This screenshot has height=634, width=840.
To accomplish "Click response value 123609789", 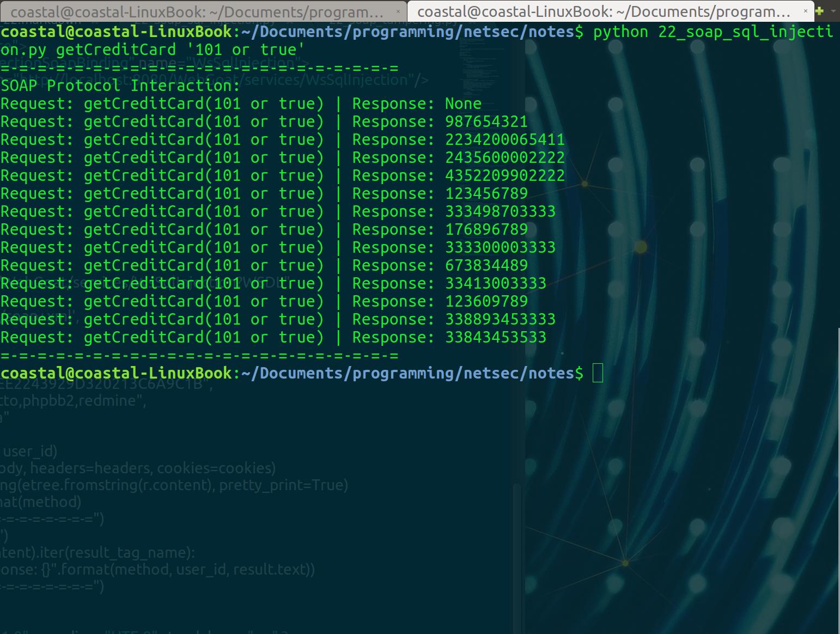I will 486,302.
